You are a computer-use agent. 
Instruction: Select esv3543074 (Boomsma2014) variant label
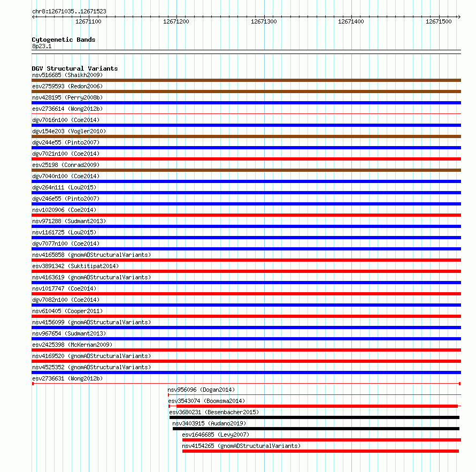click(x=206, y=401)
